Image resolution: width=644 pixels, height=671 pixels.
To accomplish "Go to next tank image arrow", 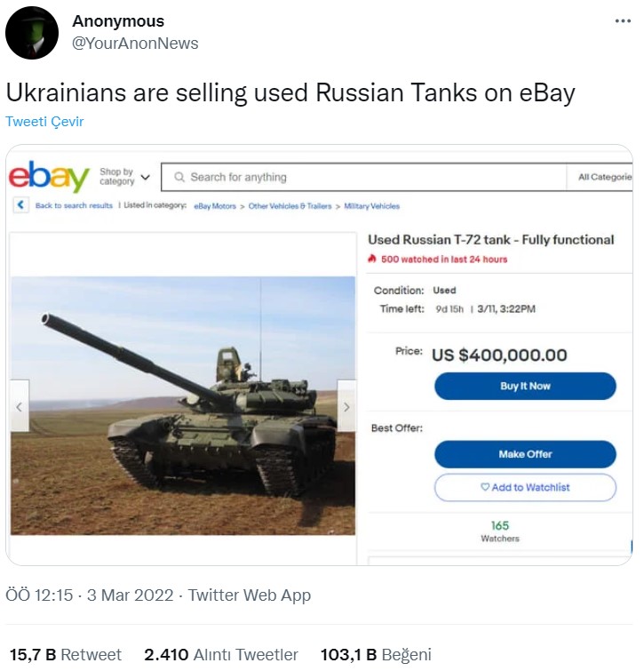I will point(346,405).
